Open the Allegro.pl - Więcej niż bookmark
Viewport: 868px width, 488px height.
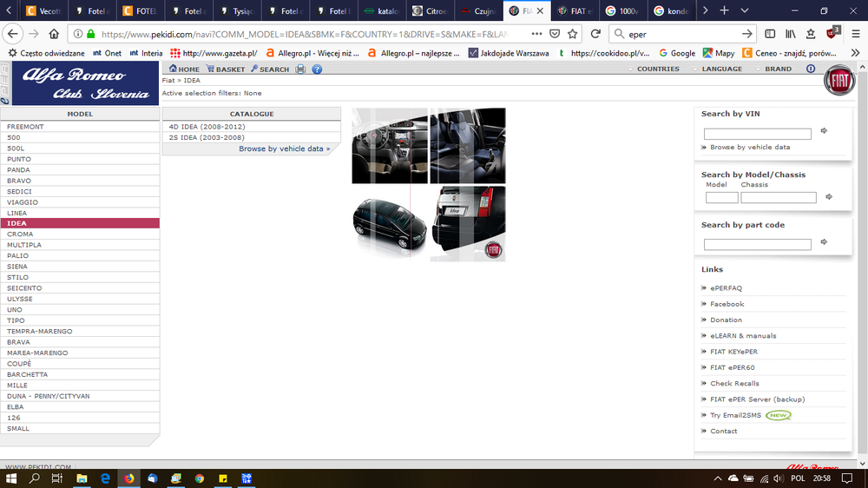312,53
